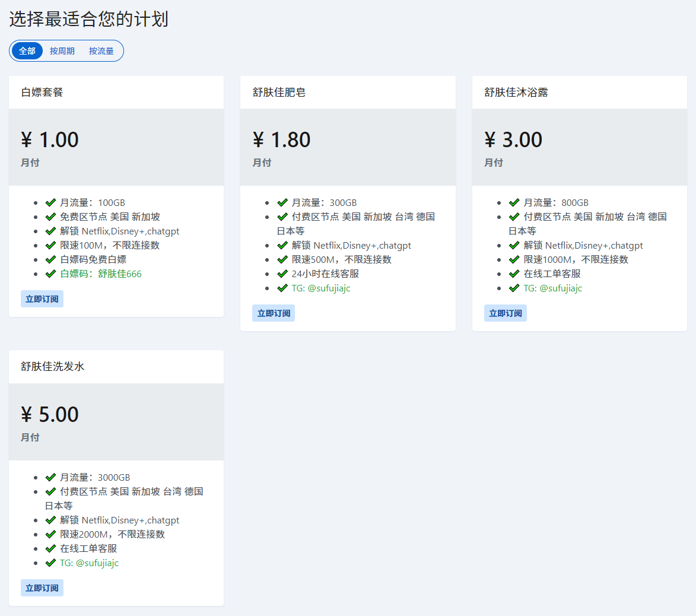The height and width of the screenshot is (616, 696).
Task: Click the checkmark icon beside 限速2000M
Action: [x=50, y=535]
